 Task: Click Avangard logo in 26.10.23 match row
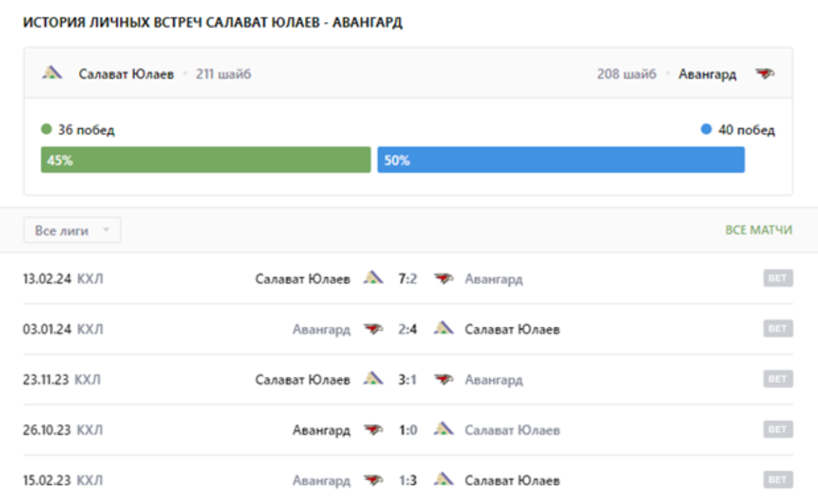coord(373,430)
